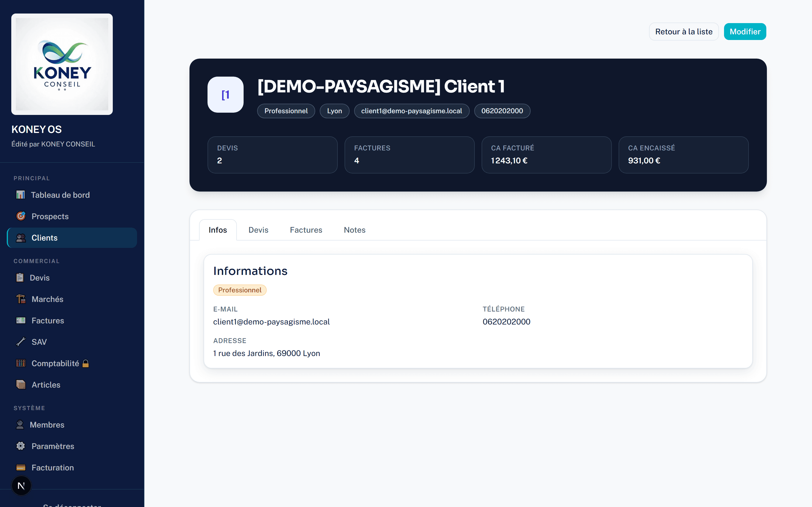Open the sidebar Devis clipboard icon

[x=20, y=278]
